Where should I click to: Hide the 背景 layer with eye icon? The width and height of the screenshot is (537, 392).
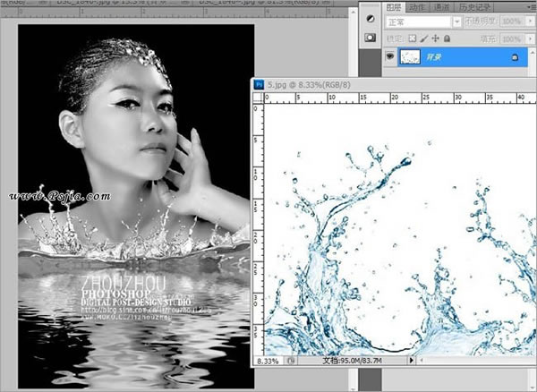pos(389,56)
